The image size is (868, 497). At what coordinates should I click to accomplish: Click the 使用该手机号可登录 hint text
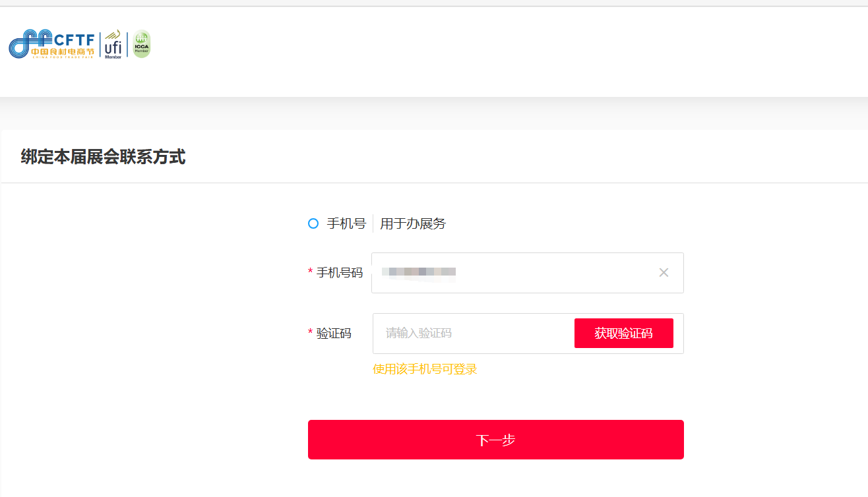[425, 369]
